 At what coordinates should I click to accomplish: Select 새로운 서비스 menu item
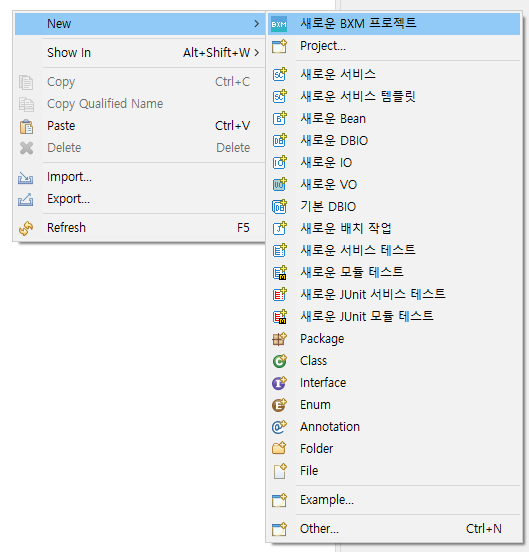394,74
